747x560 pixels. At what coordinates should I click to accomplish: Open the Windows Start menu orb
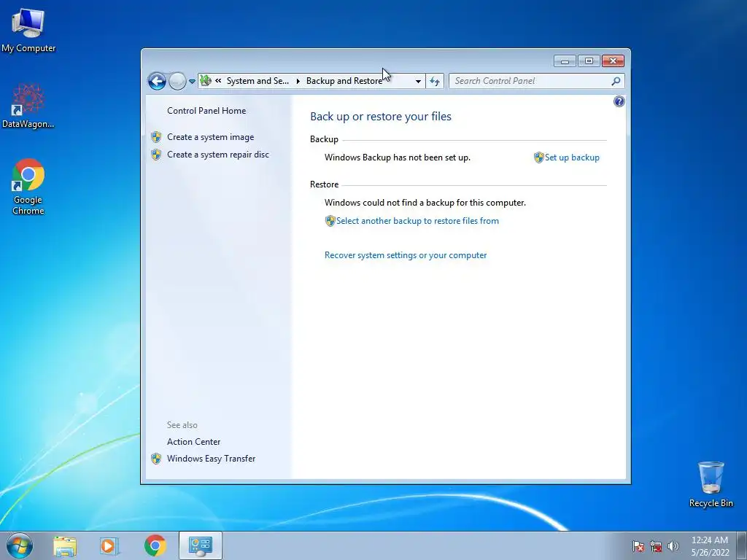point(20,545)
